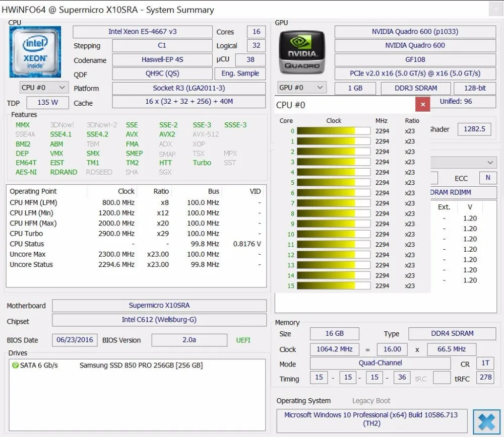
Task: Click the Eng. Sample field
Action: (240, 74)
